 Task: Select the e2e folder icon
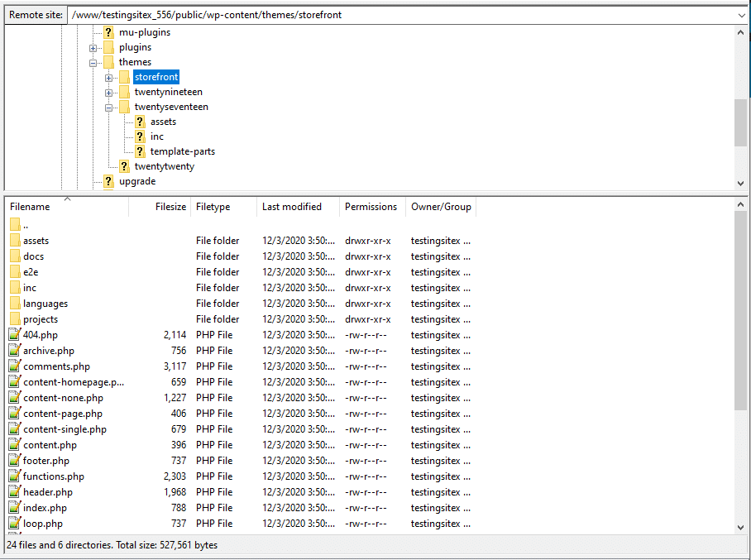click(15, 271)
